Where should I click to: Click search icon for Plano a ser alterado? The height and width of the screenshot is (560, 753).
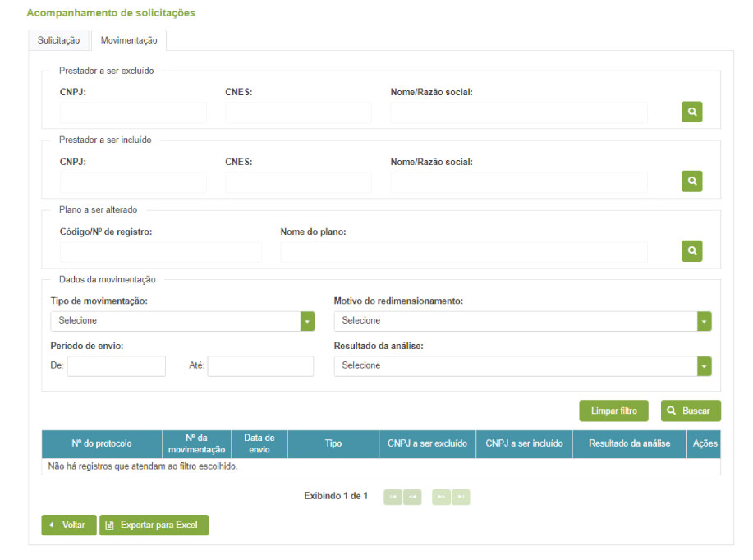(x=691, y=251)
